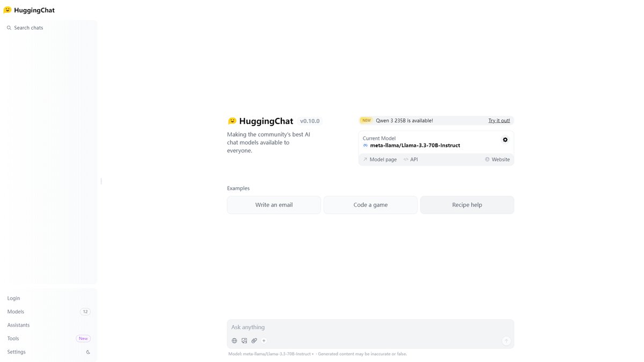
Task: Click the meta-llama/Llama-3.3-70B-Instruct model name
Action: point(415,145)
